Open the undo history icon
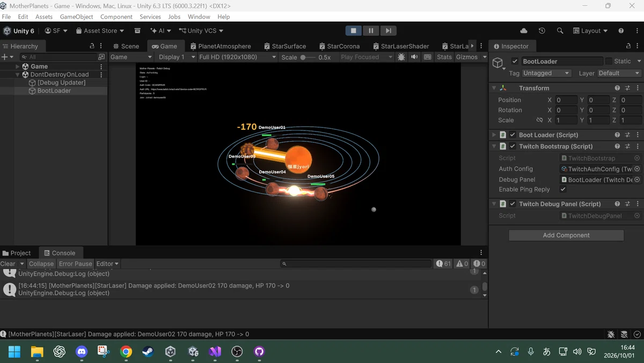This screenshot has width=644, height=363. 542,31
